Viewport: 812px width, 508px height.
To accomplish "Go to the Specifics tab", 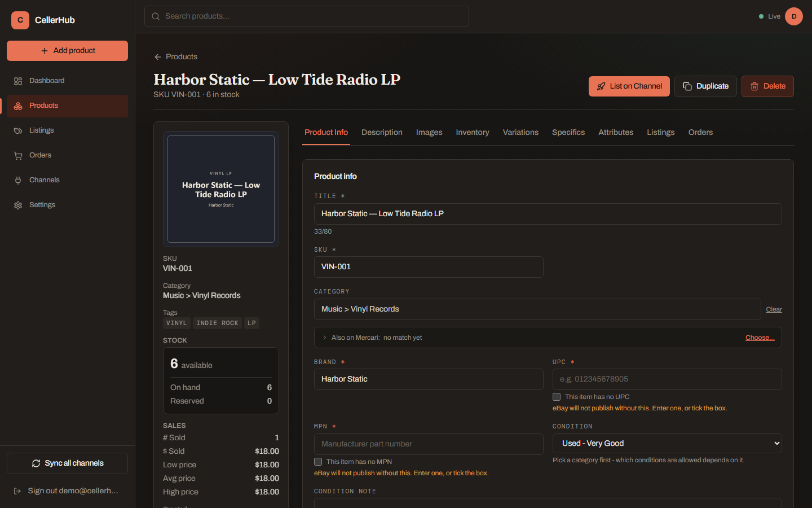I will click(x=568, y=133).
